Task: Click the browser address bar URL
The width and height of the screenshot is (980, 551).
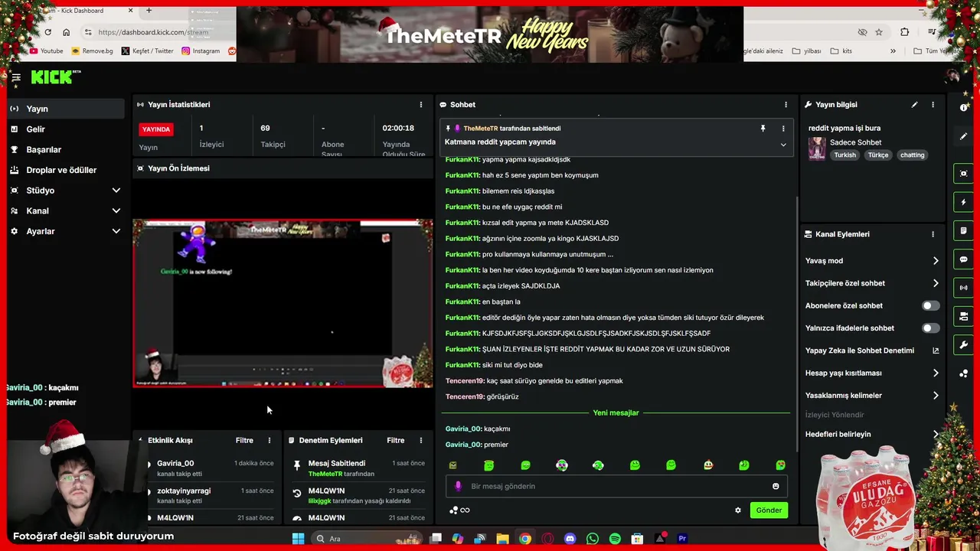Action: point(153,32)
